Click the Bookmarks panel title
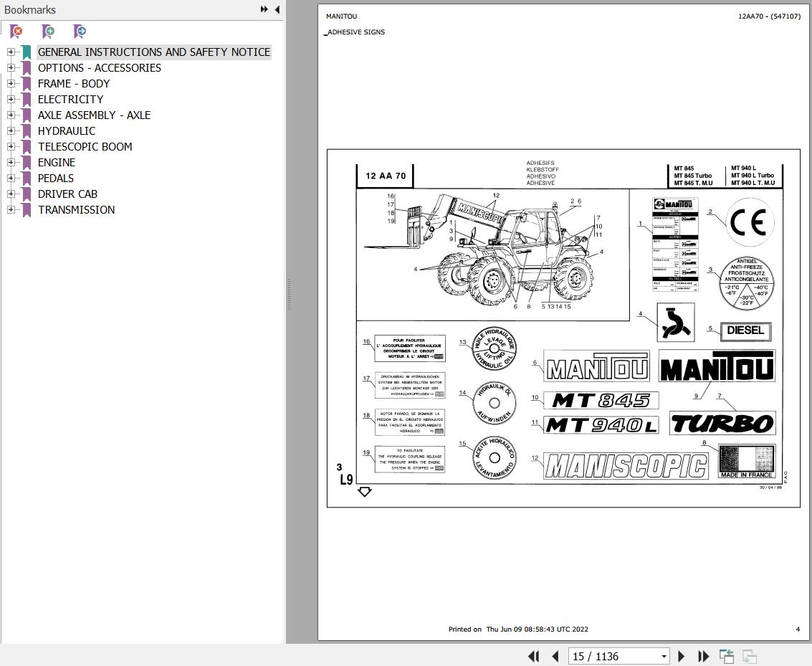This screenshot has width=812, height=666. [x=29, y=10]
